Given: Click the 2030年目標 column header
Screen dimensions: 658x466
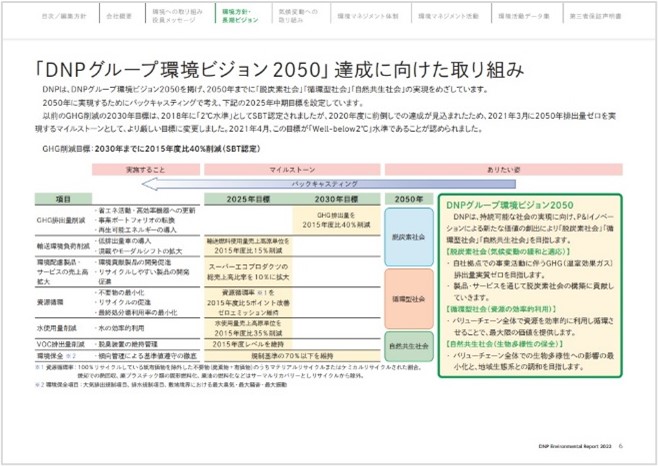Looking at the screenshot, I should [337, 200].
